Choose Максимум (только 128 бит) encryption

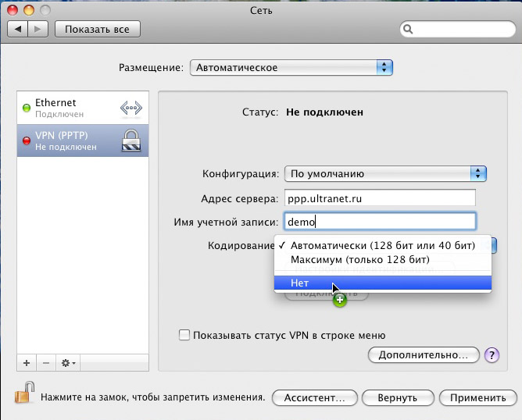pos(360,258)
